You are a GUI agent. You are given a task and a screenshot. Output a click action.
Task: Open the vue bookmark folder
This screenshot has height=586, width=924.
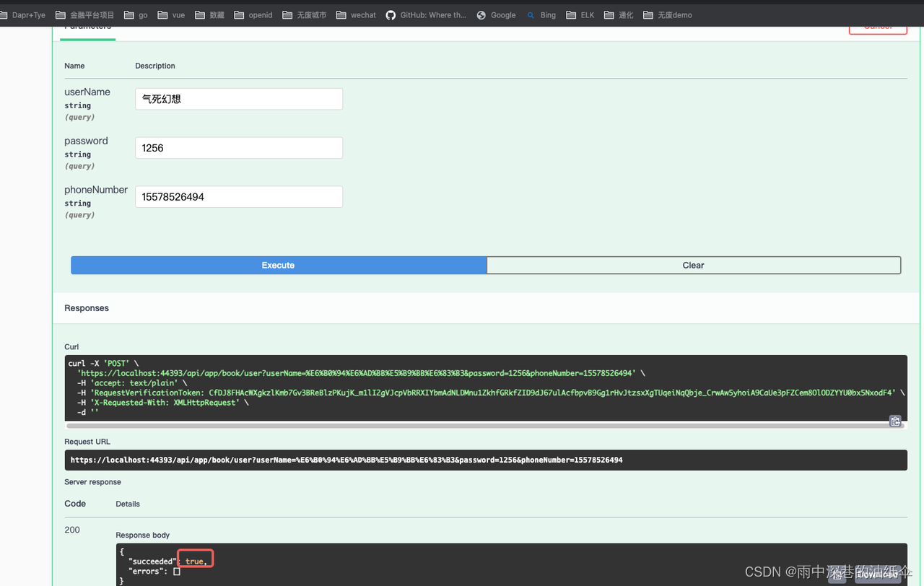(x=171, y=15)
